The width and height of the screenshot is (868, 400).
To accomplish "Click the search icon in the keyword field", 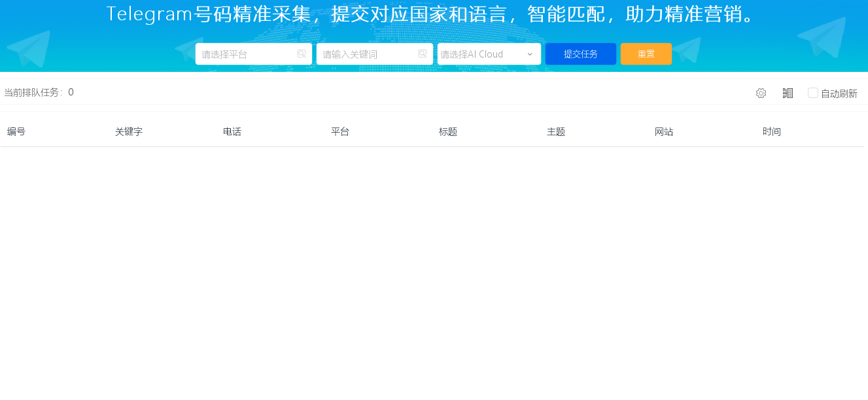I will pos(423,54).
